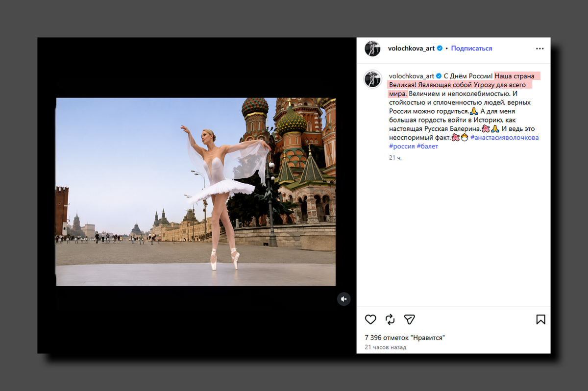The height and width of the screenshot is (391, 588).
Task: Click the volochkova_art username in the caption
Action: 411,76
